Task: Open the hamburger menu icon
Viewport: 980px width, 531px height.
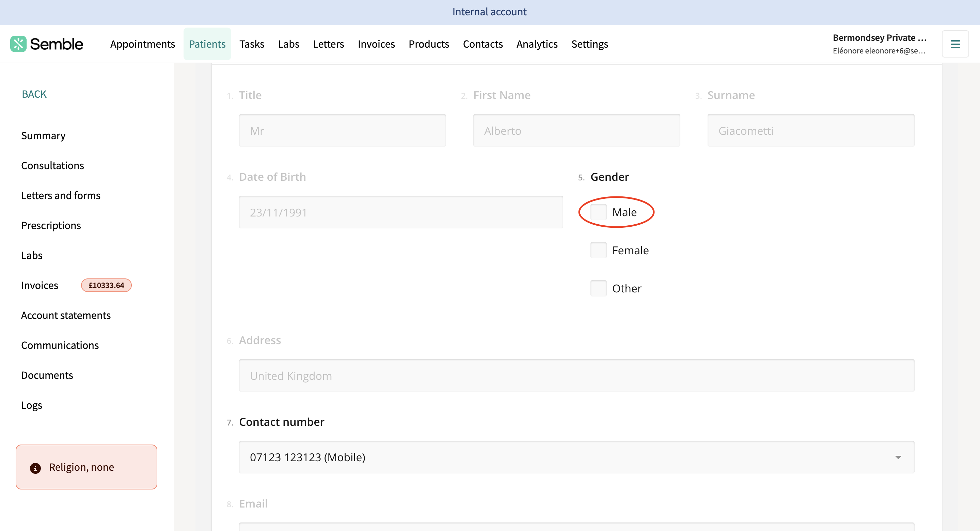Action: tap(955, 44)
